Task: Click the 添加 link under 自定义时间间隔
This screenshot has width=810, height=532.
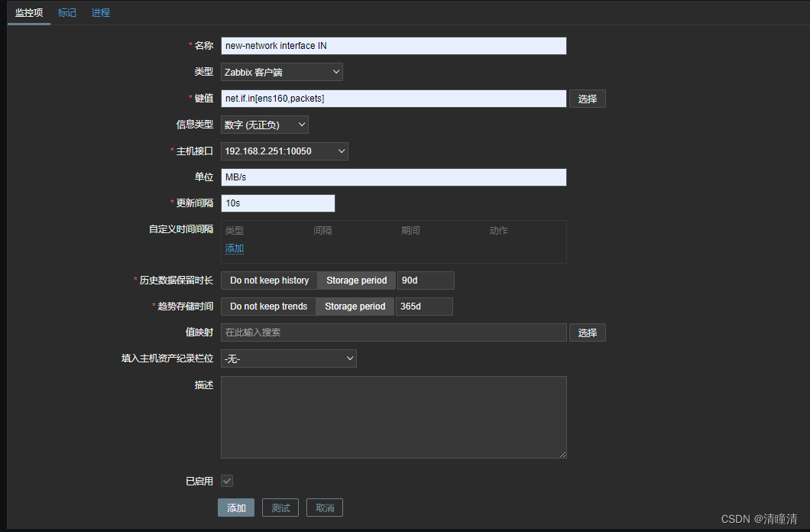Action: tap(235, 248)
